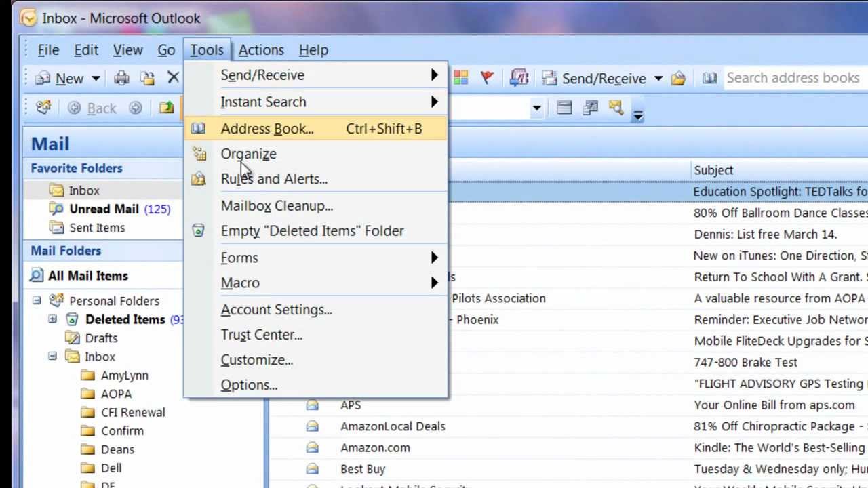The image size is (868, 488).
Task: Open the Edit menu
Action: (x=86, y=50)
